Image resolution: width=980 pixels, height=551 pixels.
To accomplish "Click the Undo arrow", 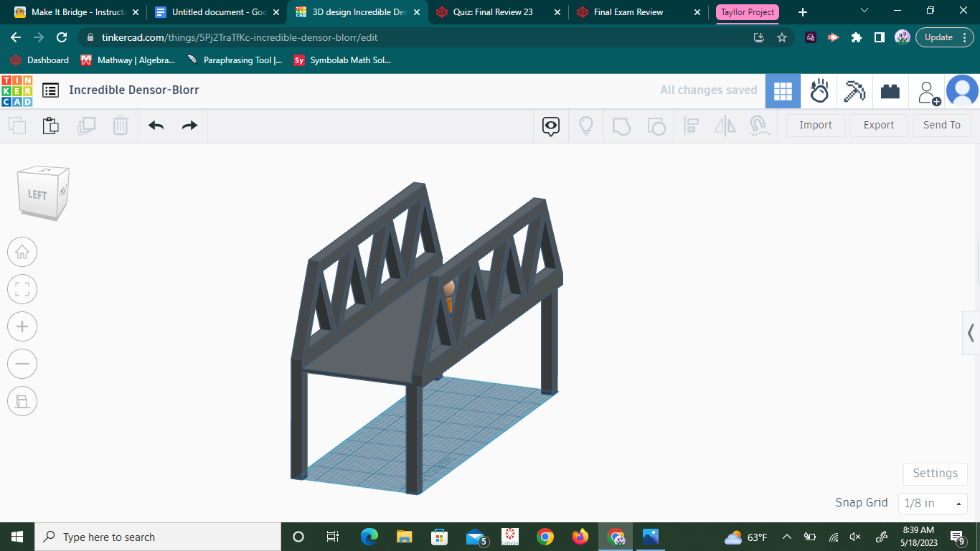I will click(155, 126).
